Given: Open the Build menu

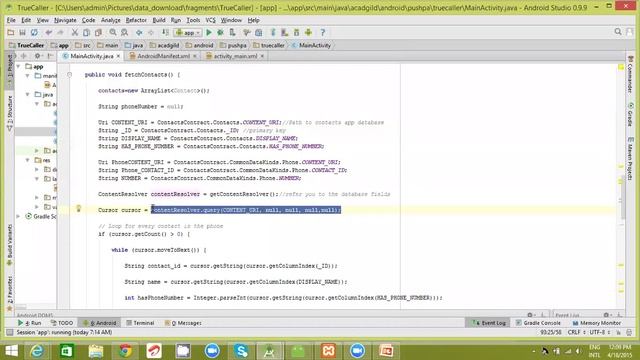Looking at the screenshot, I should 159,20.
